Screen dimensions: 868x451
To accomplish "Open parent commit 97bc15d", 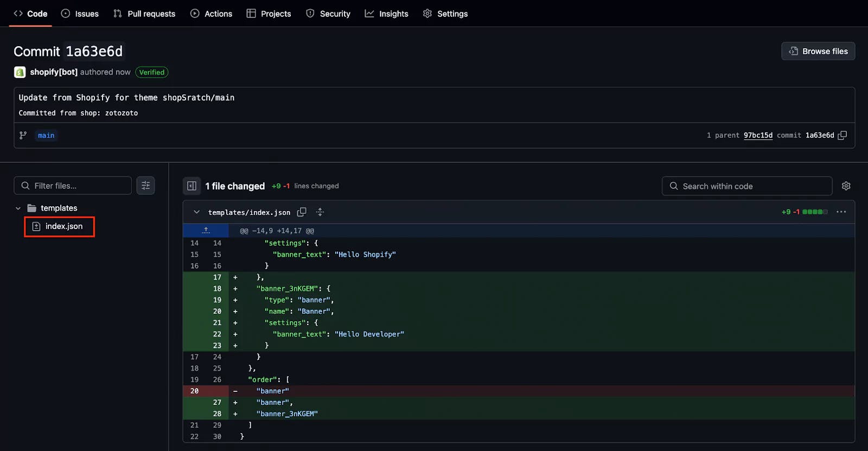I will 758,135.
